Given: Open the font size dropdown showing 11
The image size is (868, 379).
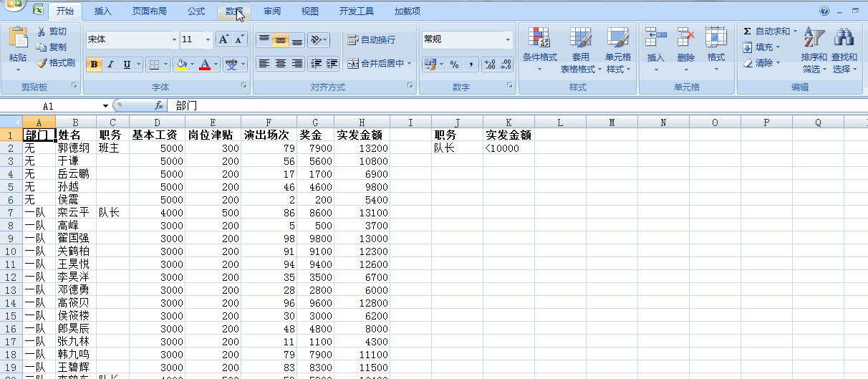Looking at the screenshot, I should coord(208,40).
